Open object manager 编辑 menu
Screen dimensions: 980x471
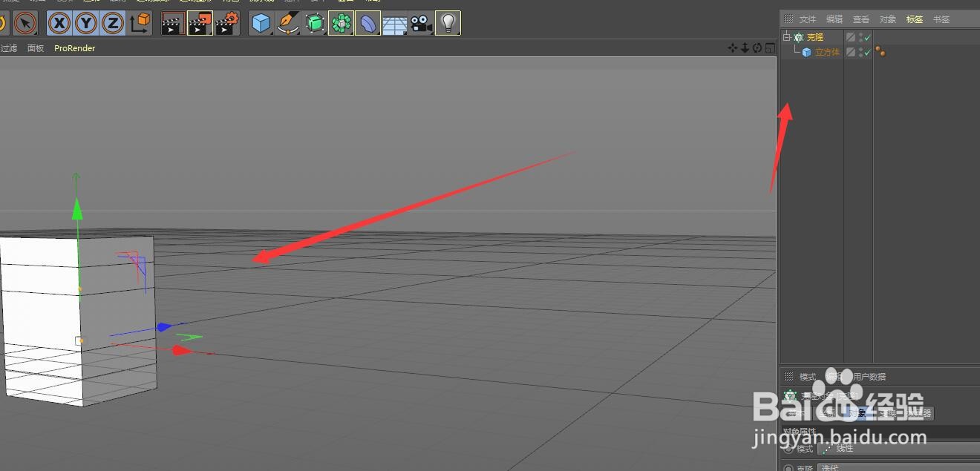pyautogui.click(x=834, y=19)
